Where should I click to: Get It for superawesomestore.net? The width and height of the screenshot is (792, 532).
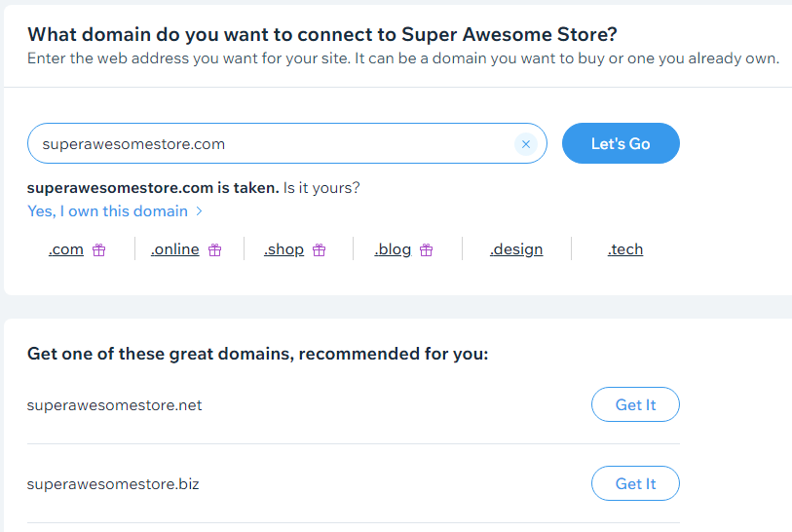point(635,404)
